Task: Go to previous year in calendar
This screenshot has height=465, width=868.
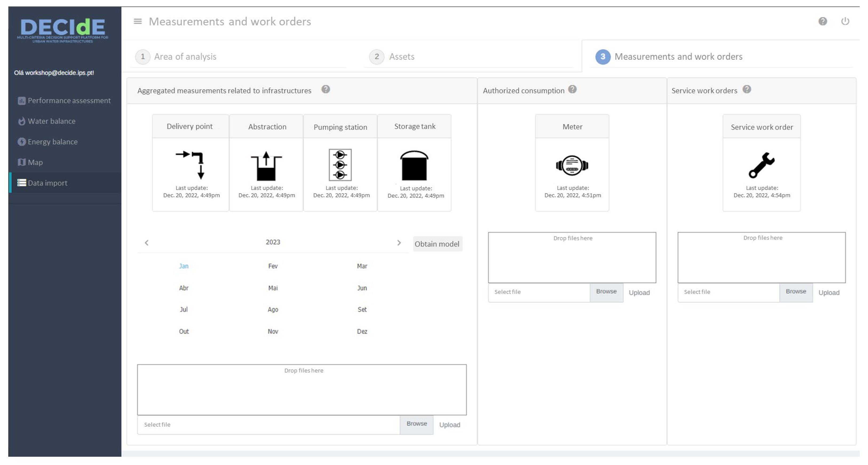Action: [x=146, y=243]
